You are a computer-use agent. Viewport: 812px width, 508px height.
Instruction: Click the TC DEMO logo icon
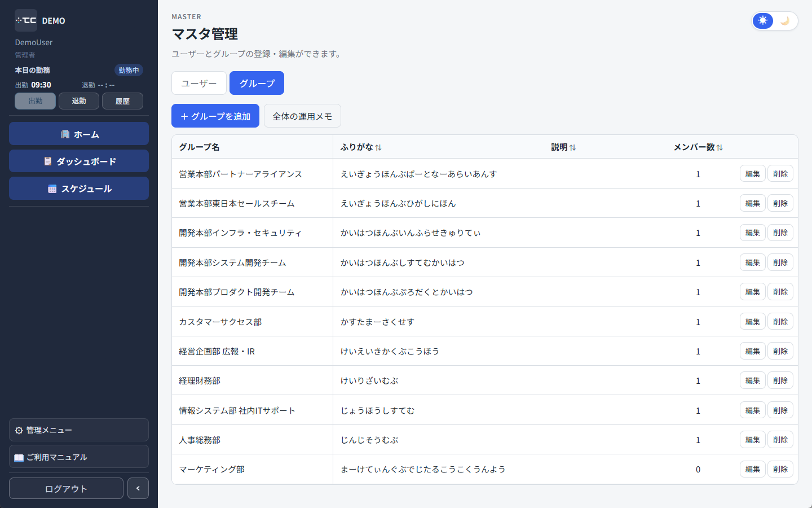pos(26,20)
